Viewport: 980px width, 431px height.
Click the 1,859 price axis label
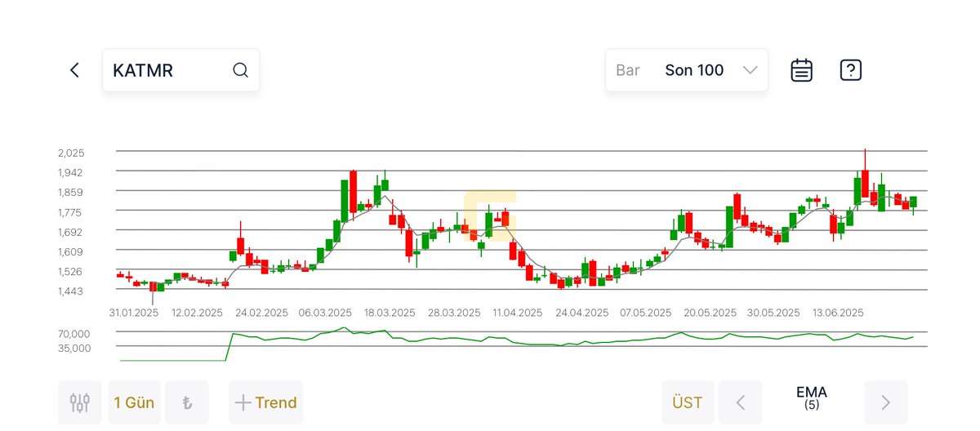pyautogui.click(x=71, y=192)
